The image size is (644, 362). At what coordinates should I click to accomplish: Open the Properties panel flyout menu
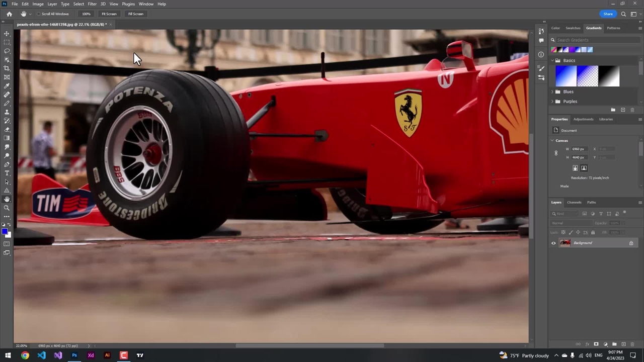pos(639,119)
